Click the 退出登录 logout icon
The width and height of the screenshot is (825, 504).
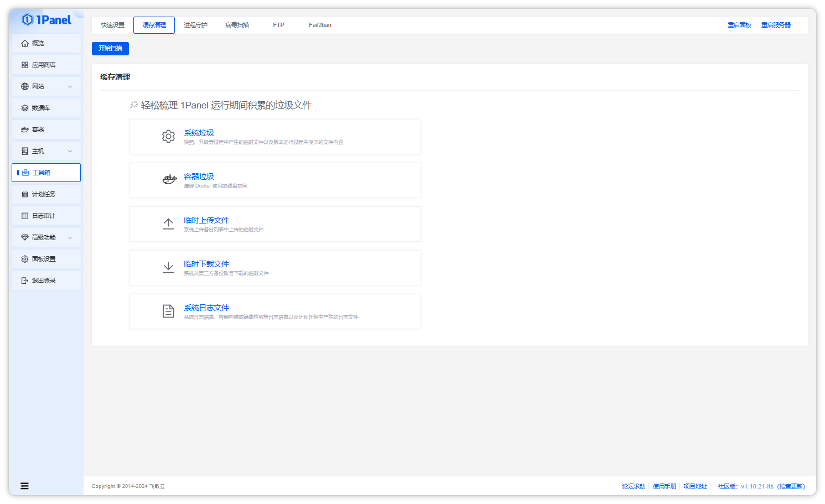[25, 280]
